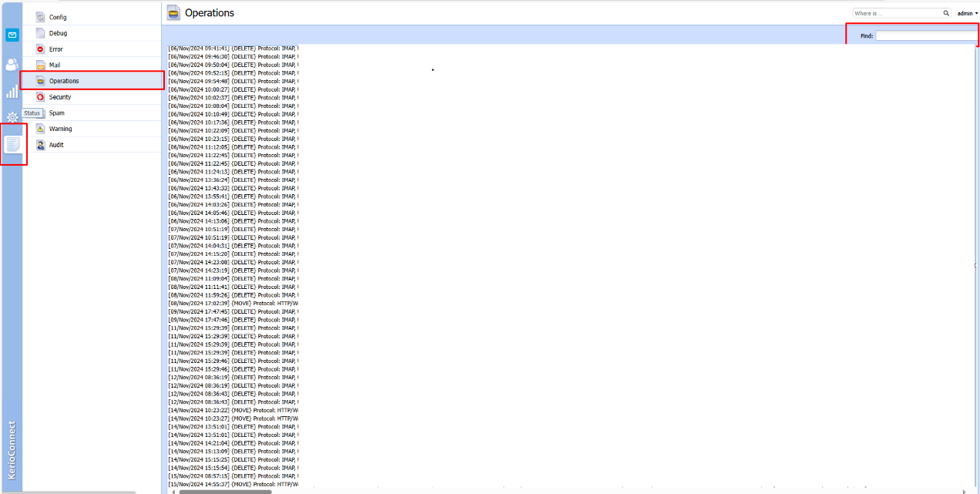Viewport: 980px width, 494px height.
Task: Select the Operations log entry
Action: point(64,81)
